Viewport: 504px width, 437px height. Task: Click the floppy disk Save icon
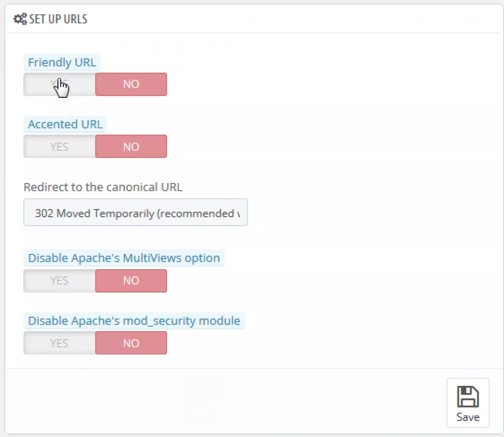(x=468, y=396)
